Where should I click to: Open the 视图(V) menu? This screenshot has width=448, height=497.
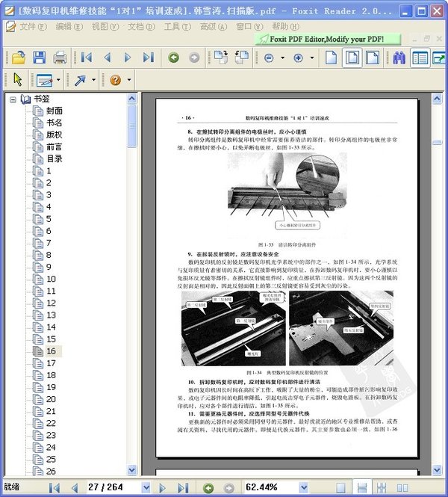[105, 27]
